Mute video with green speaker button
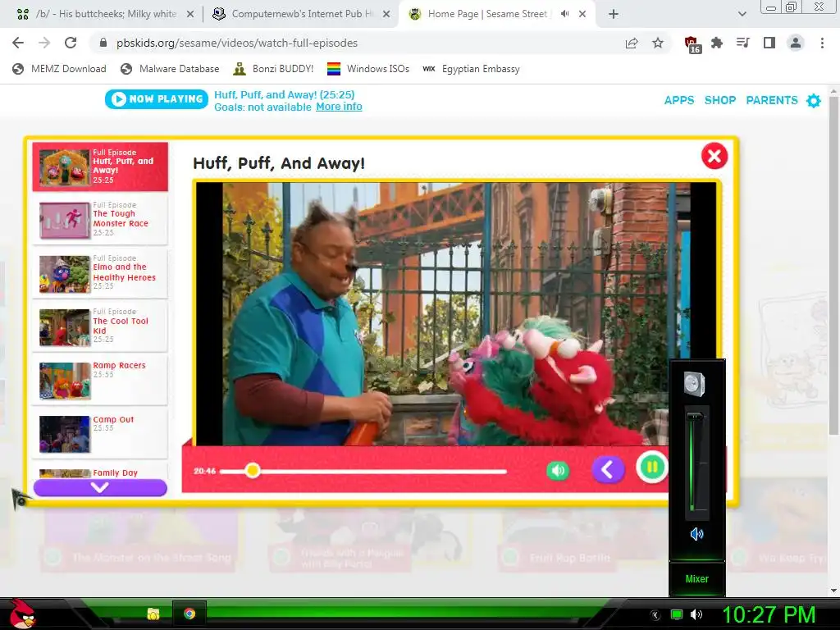This screenshot has height=630, width=840. (558, 470)
